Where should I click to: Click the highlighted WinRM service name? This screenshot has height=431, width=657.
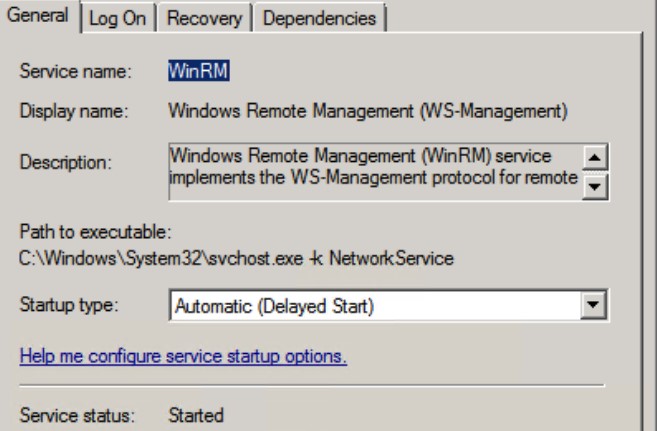[191, 72]
